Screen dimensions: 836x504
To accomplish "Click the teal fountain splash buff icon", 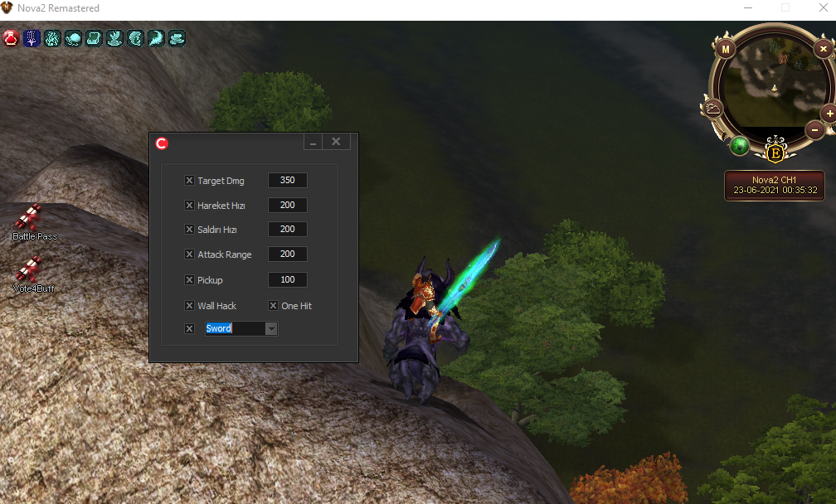I will [x=114, y=38].
